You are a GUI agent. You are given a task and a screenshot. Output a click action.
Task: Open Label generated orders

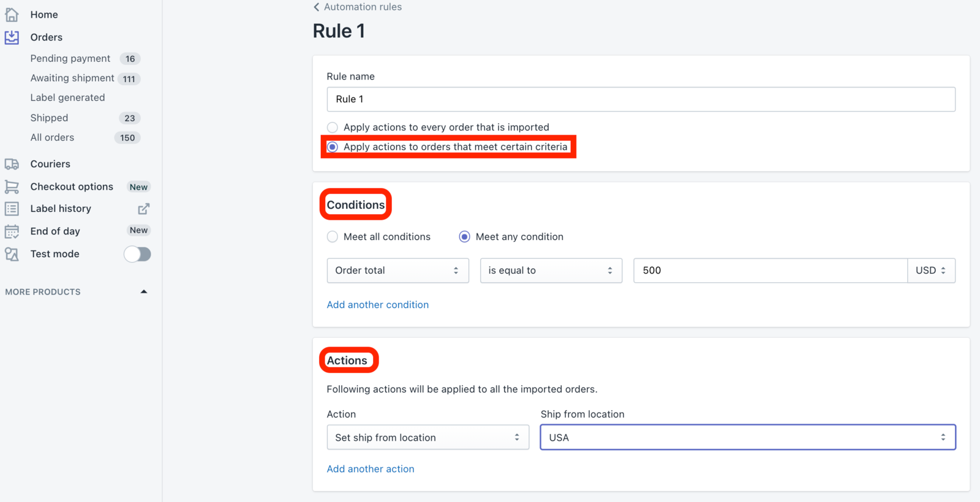coord(67,98)
